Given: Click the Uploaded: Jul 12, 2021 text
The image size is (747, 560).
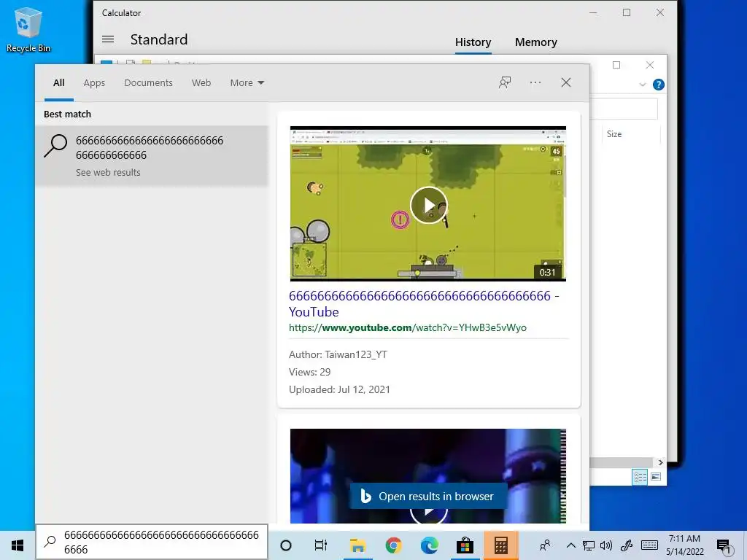Looking at the screenshot, I should coord(339,389).
